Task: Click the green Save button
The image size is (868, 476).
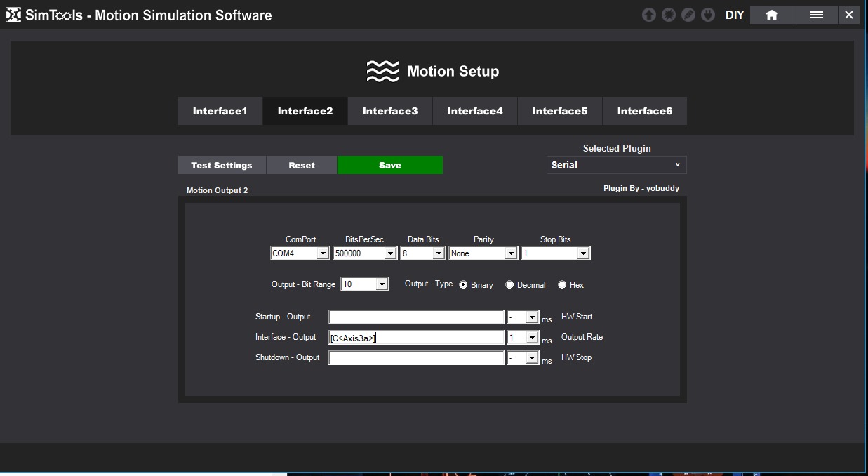Action: [390, 165]
